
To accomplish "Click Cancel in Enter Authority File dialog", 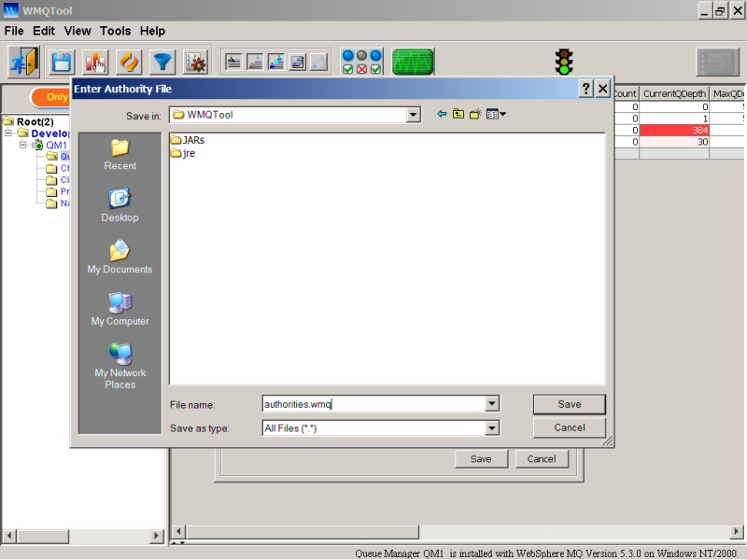I will [570, 427].
